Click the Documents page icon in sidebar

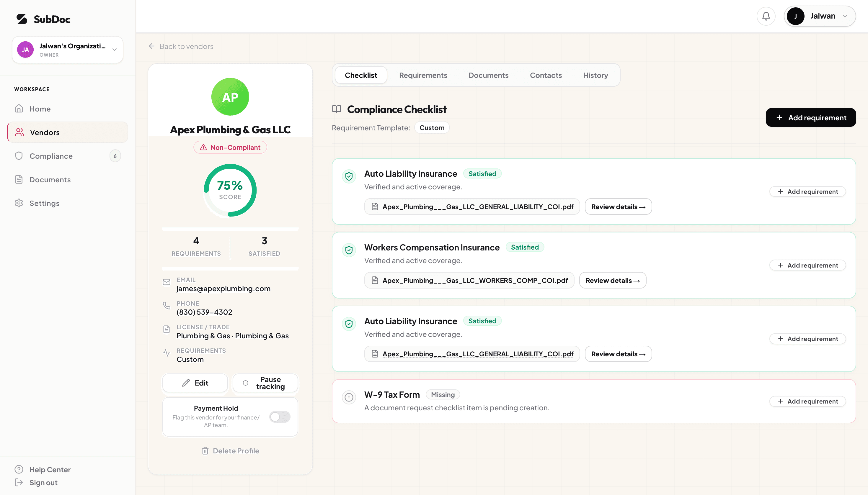[x=19, y=180]
